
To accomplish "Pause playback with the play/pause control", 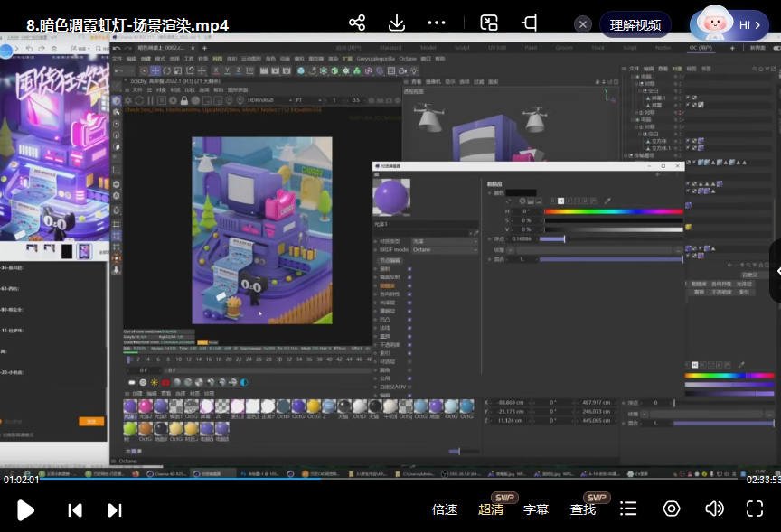I will tap(26, 509).
